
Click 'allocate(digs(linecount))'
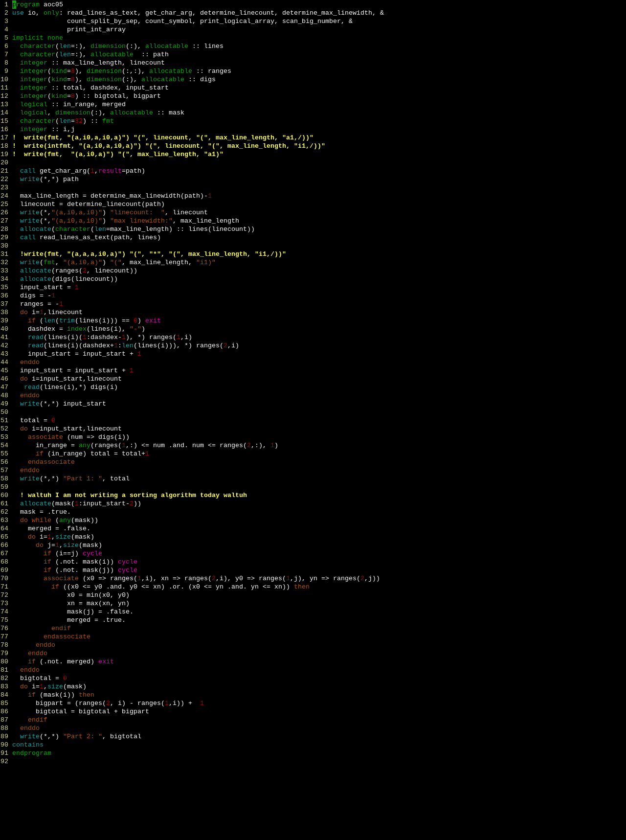click(x=69, y=279)
